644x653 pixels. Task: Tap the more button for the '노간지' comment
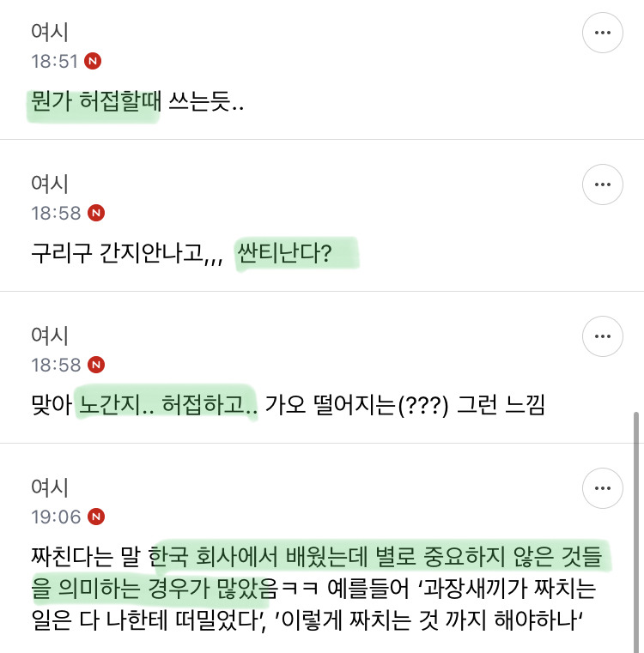[602, 336]
